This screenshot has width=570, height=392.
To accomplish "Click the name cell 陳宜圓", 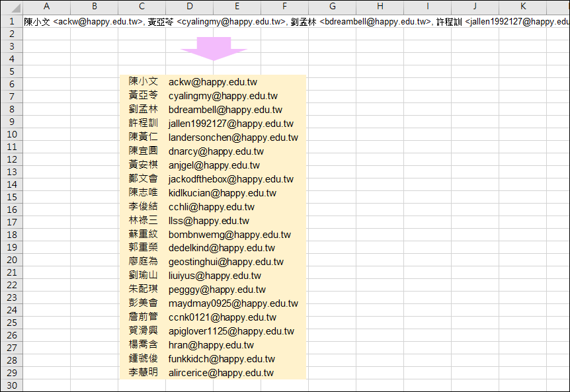I will coord(143,151).
